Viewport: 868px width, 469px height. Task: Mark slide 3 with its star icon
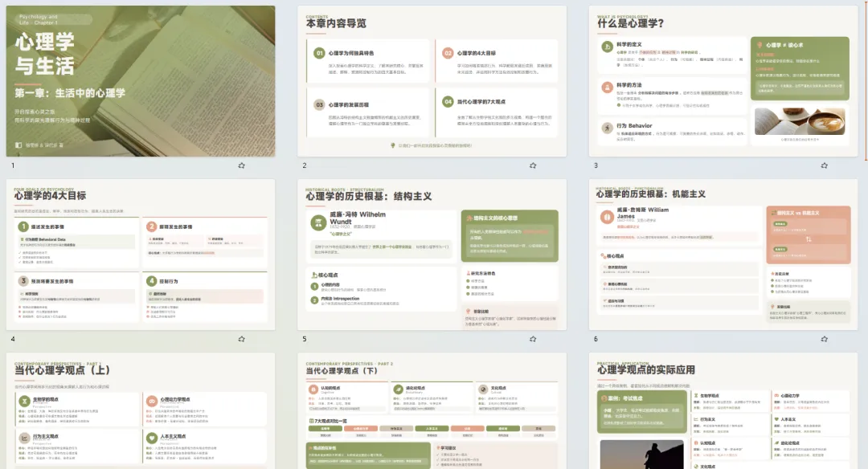click(x=825, y=165)
